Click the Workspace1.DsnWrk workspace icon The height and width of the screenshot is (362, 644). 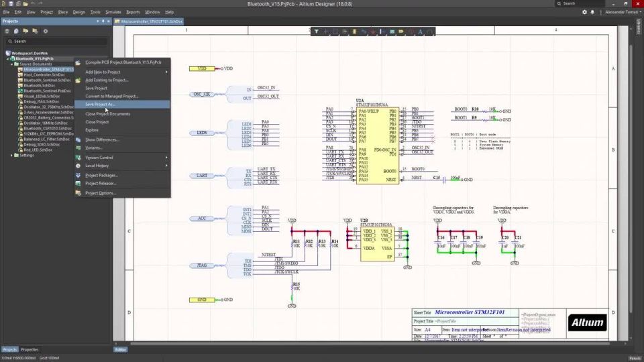tap(8, 53)
